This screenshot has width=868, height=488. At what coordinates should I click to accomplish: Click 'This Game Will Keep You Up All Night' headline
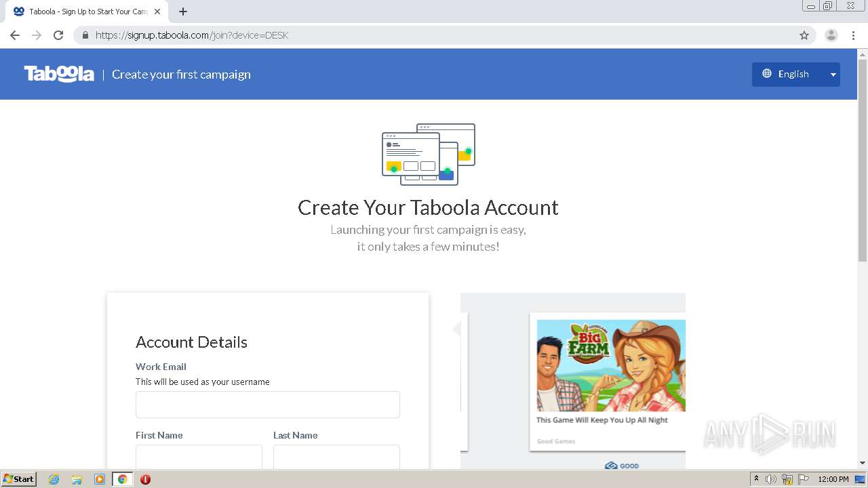click(x=602, y=420)
